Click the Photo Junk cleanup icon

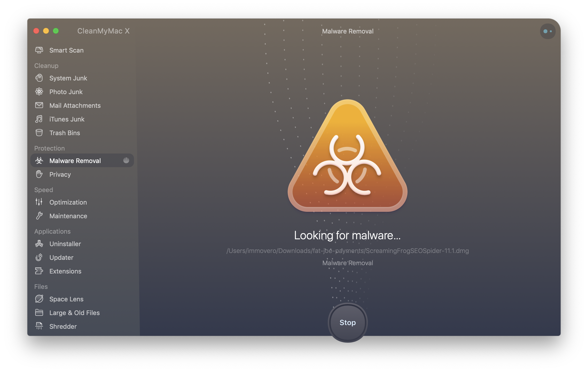(39, 91)
